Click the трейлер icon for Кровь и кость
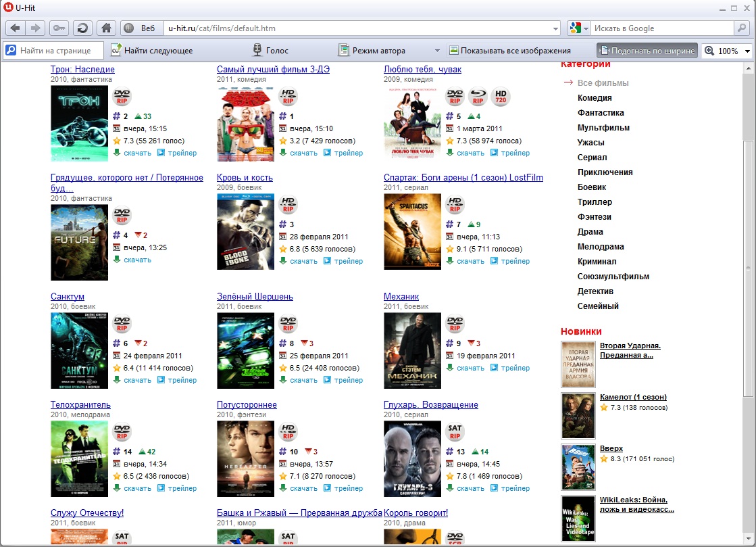The width and height of the screenshot is (756, 547). [x=327, y=260]
